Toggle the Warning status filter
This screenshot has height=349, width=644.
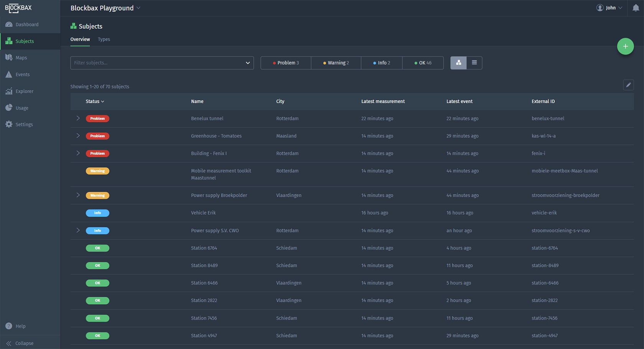336,63
